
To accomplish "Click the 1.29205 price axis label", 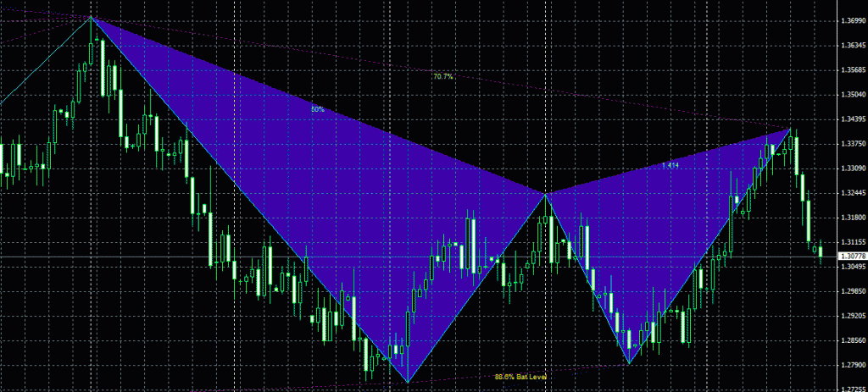I will (x=853, y=317).
